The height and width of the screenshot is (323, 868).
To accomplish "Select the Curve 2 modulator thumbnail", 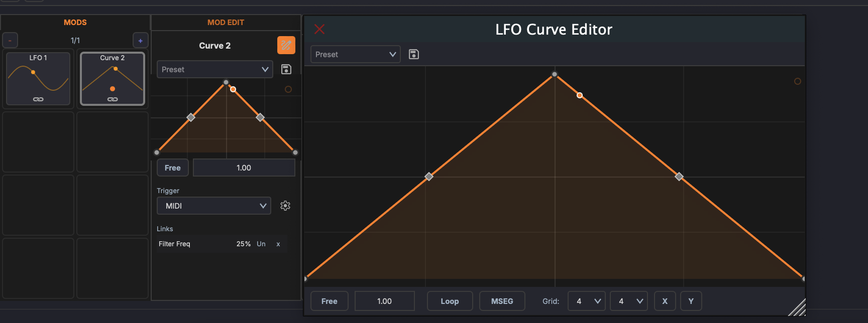I will point(113,79).
